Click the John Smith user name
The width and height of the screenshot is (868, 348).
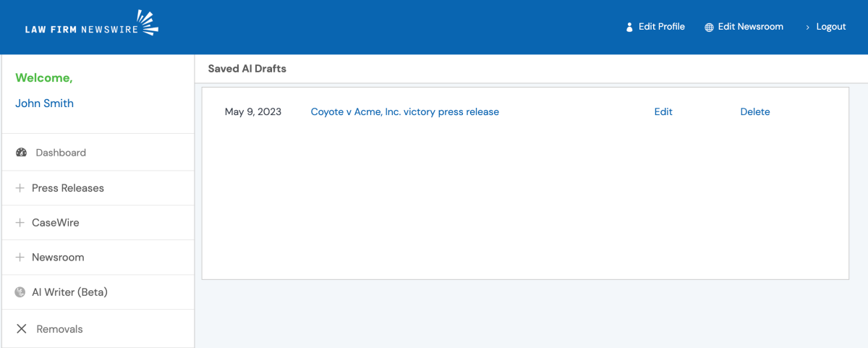pyautogui.click(x=44, y=103)
